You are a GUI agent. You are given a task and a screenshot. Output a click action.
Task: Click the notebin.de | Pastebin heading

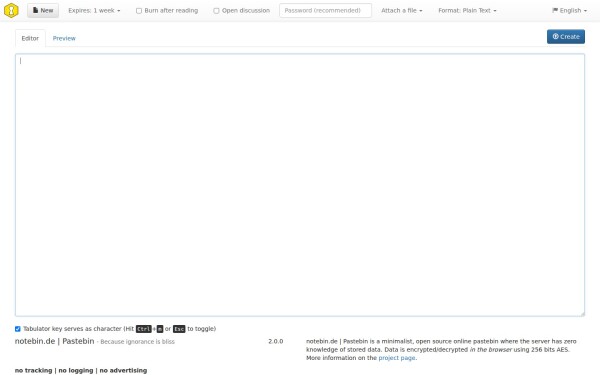(54, 341)
